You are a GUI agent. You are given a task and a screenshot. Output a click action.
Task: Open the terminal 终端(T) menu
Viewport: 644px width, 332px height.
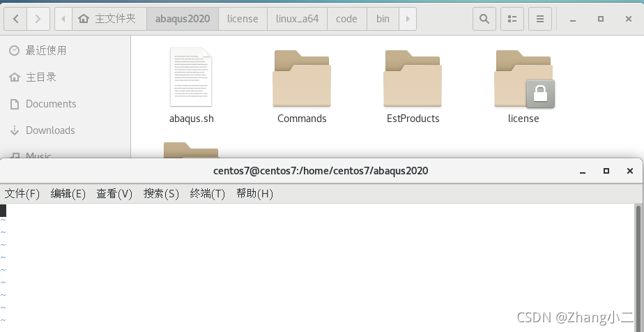(208, 193)
